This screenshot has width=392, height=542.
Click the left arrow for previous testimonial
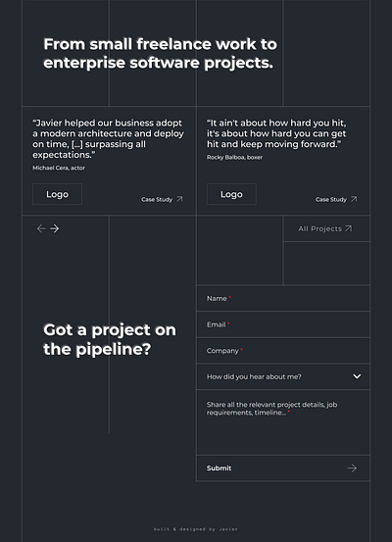[x=41, y=228]
